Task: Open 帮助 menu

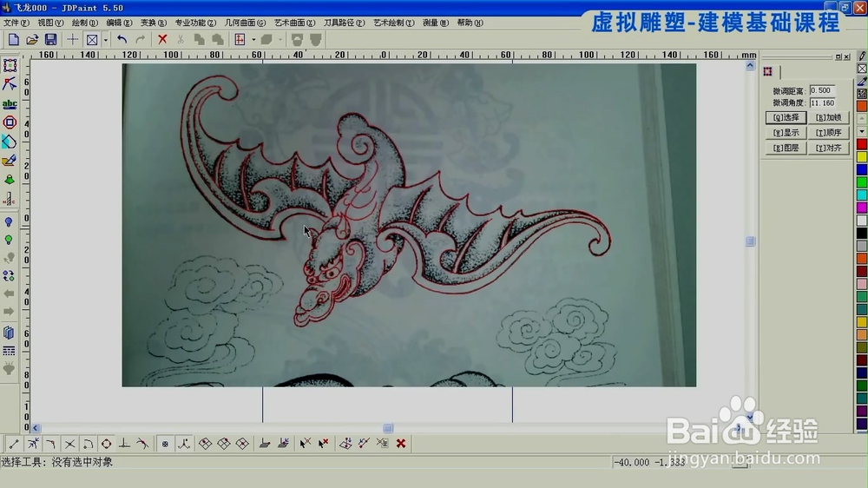Action: [x=470, y=23]
